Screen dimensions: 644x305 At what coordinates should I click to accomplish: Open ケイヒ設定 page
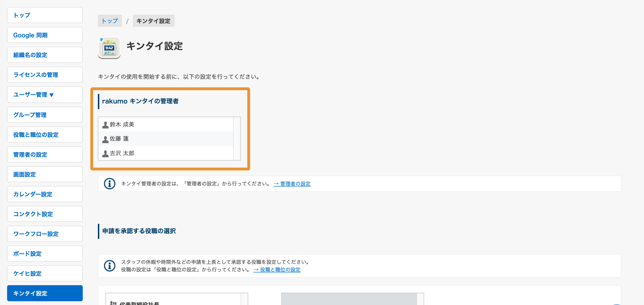[x=45, y=274]
